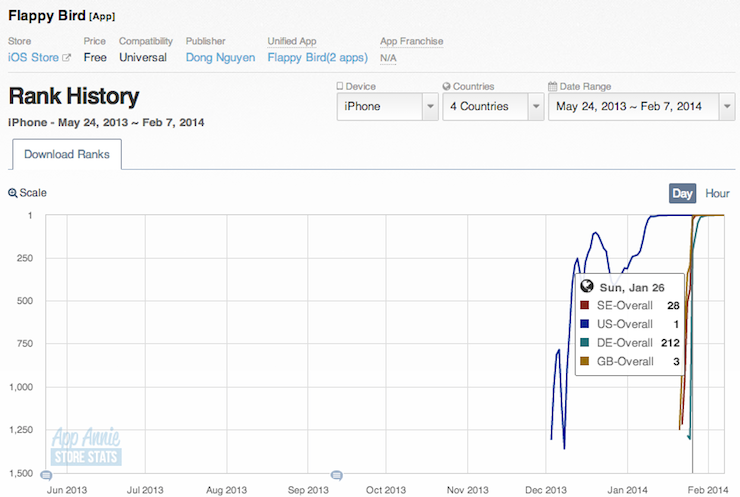Click the phone icon beside Device
Viewport: 740px width, 497px height.
coord(340,86)
